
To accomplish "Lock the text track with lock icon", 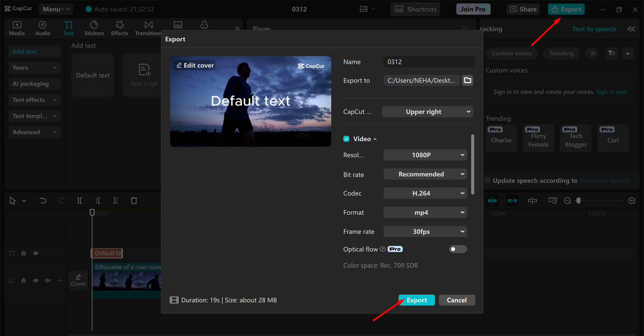I will tap(24, 253).
